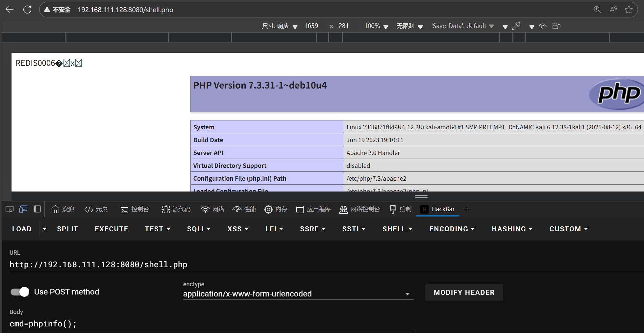Toggle the DevTools sidebar dock icon
Image resolution: width=644 pixels, height=333 pixels.
[x=37, y=209]
